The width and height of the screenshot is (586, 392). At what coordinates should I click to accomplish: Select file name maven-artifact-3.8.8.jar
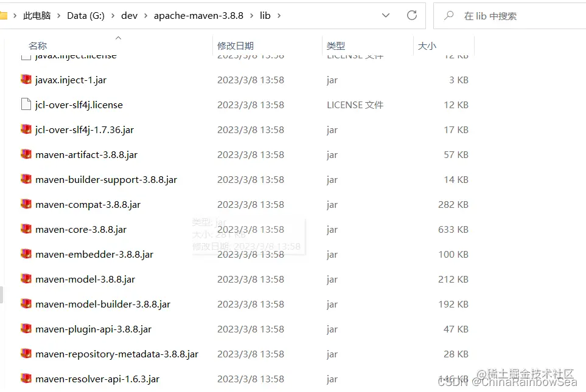tap(86, 155)
